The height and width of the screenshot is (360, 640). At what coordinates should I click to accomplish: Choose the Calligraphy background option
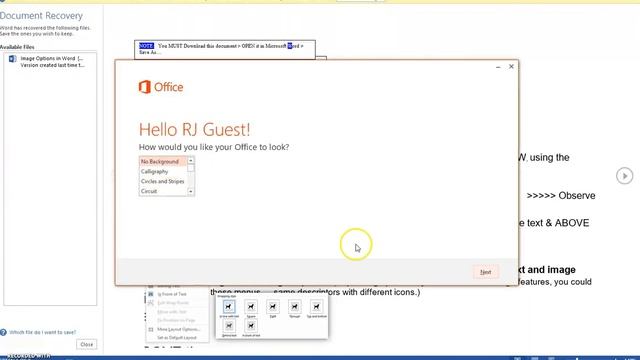162,171
